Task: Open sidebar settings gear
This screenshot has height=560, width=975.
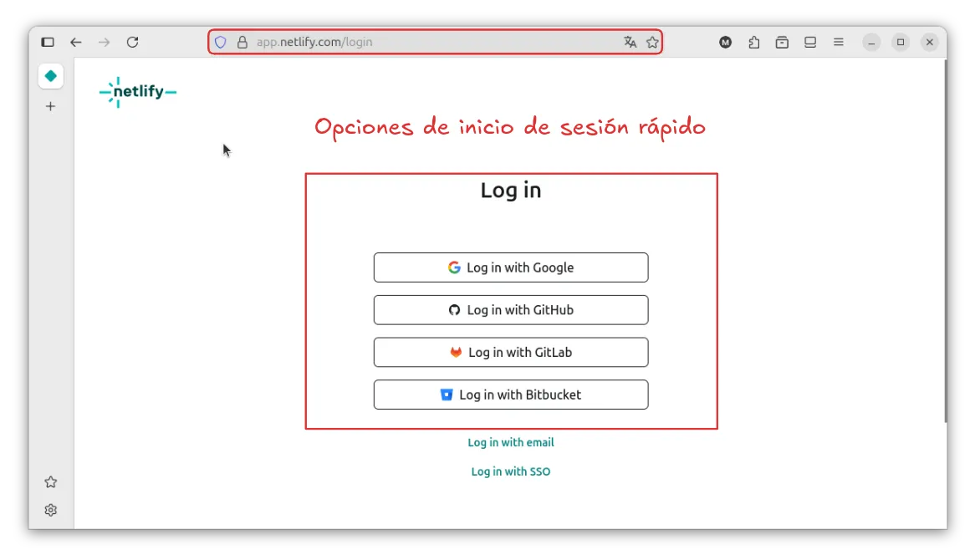Action: [51, 510]
